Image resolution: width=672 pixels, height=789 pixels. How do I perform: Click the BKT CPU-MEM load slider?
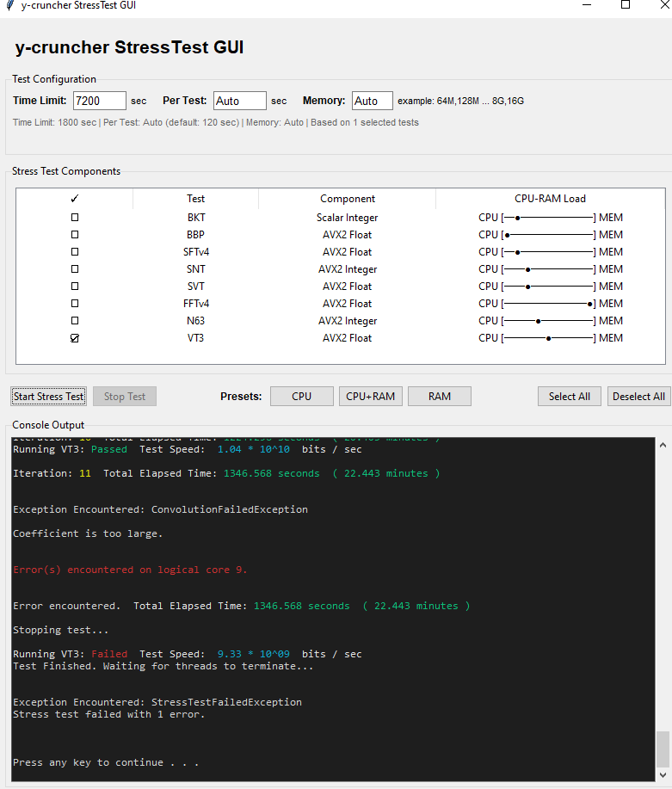(x=549, y=218)
